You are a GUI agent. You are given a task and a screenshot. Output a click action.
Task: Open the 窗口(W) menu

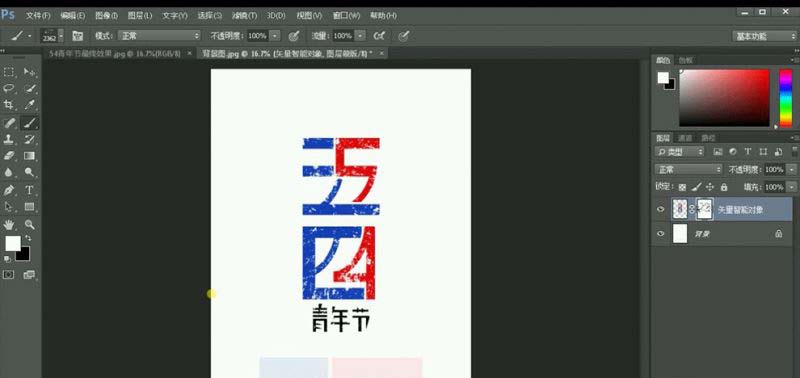point(346,16)
